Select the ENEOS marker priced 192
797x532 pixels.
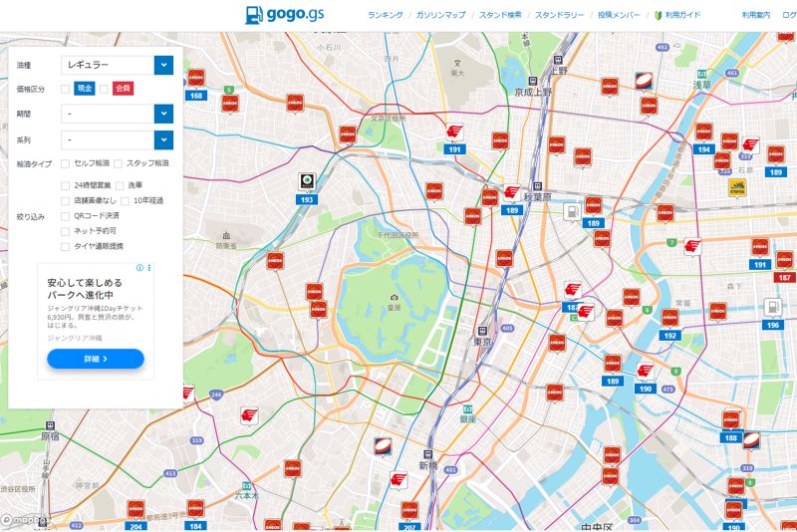click(669, 319)
